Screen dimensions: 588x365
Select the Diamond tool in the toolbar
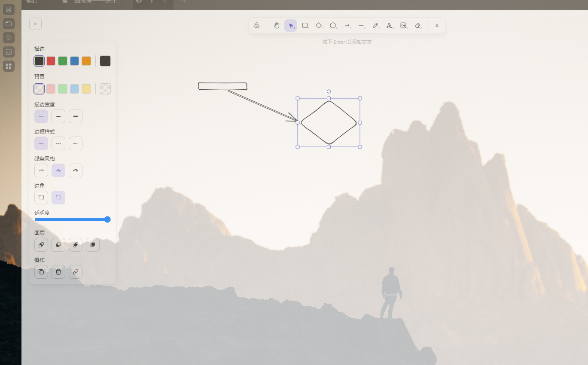click(319, 26)
